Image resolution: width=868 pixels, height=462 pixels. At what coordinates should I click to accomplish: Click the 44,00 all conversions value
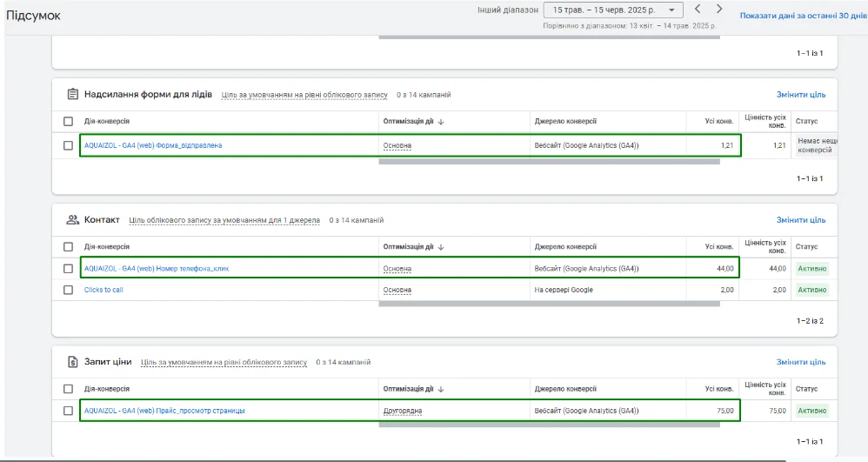(x=724, y=269)
